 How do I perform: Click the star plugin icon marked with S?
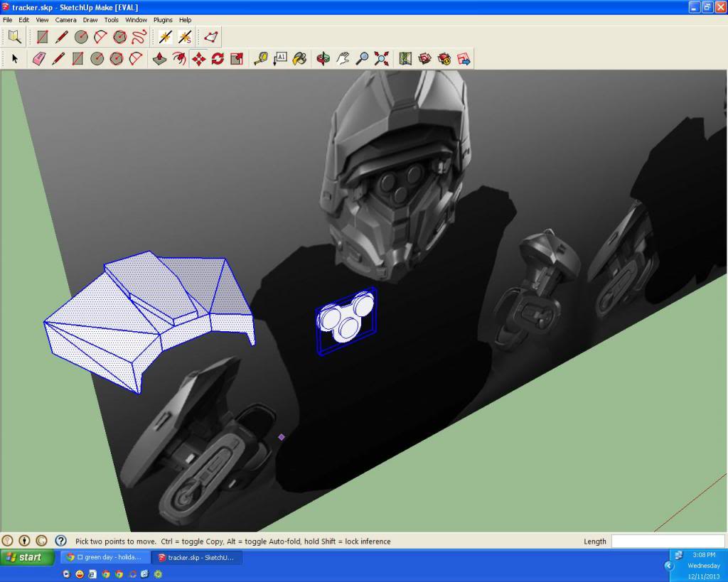[x=185, y=37]
